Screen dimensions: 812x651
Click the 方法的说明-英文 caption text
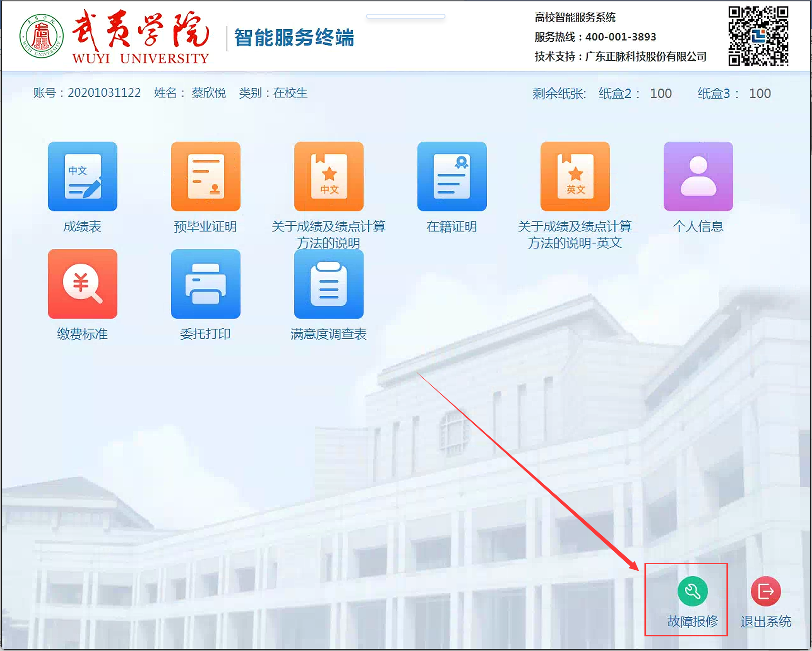point(575,243)
